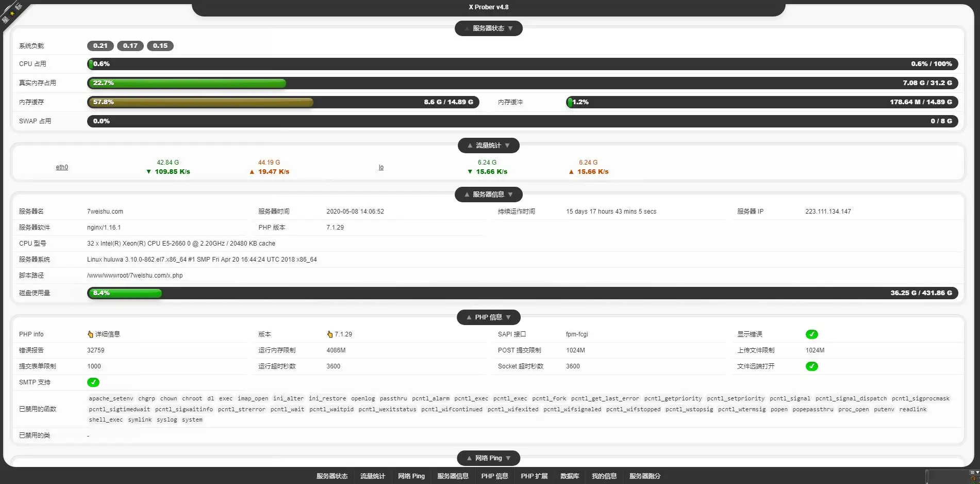Viewport: 980px width, 484px height.
Task: Click the apache_setenv disabled function tag
Action: [x=111, y=398]
